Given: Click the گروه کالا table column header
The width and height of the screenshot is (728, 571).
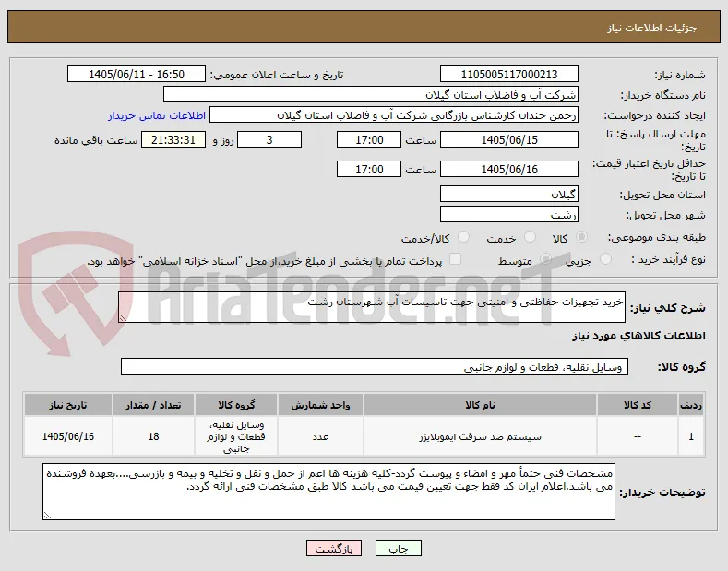Looking at the screenshot, I should click(x=236, y=405).
